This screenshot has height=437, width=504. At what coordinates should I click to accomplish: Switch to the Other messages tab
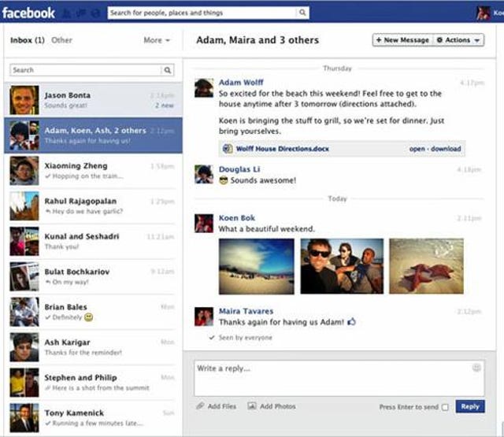coord(61,40)
